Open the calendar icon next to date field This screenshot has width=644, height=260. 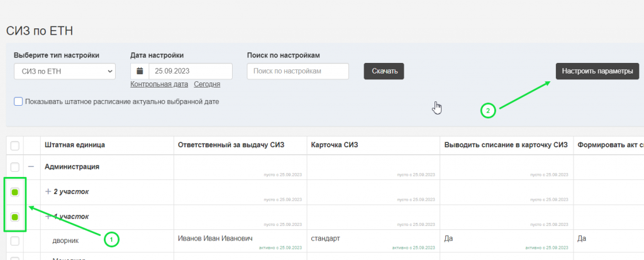coord(140,71)
